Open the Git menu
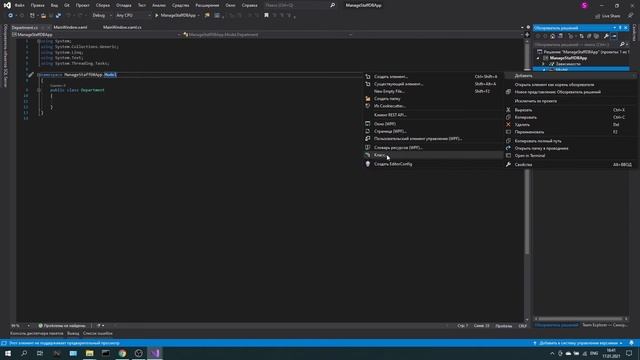Image resolution: width=640 pixels, height=360 pixels. [67, 6]
